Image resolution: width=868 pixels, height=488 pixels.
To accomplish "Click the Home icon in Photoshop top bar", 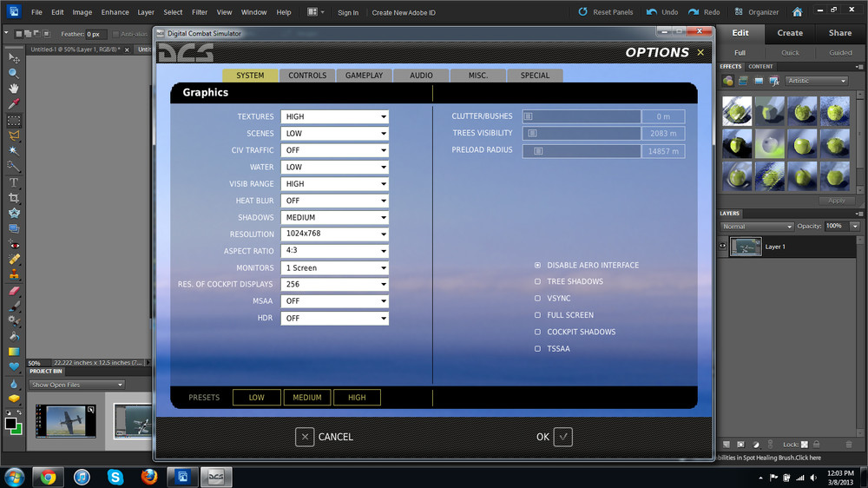I will [797, 11].
